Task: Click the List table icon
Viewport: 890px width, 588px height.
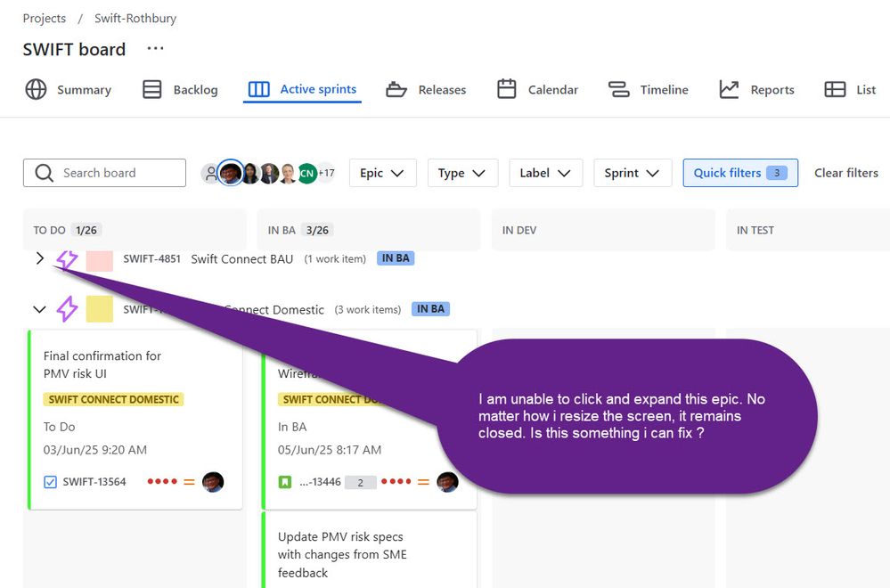Action: (x=835, y=89)
